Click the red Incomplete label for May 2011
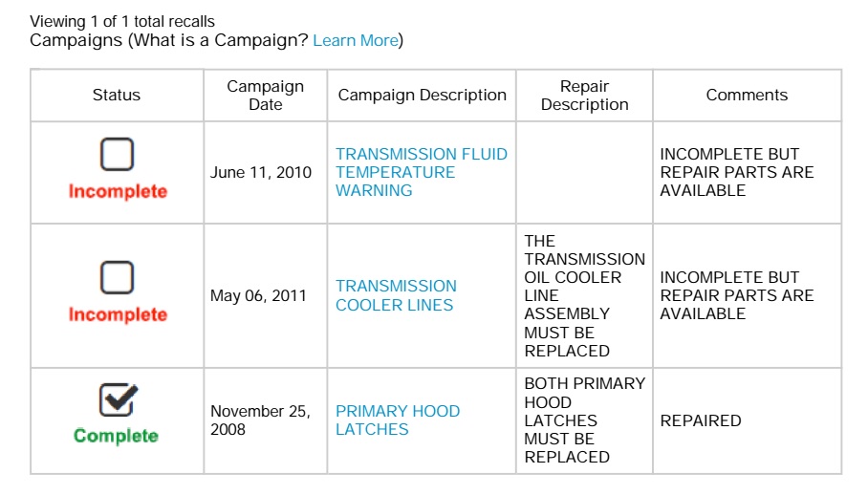Screen dimensions: 868x495 (x=118, y=314)
